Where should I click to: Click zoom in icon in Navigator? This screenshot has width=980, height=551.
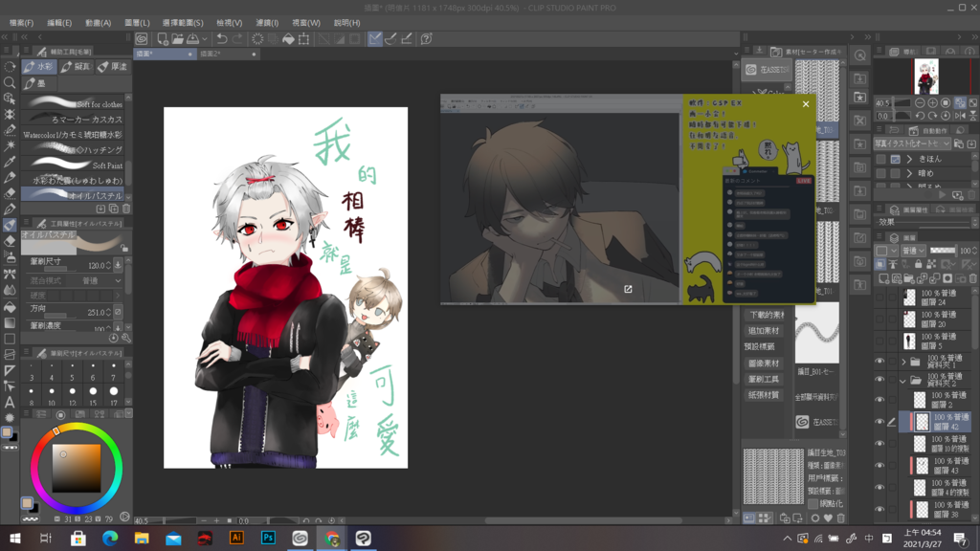click(932, 103)
